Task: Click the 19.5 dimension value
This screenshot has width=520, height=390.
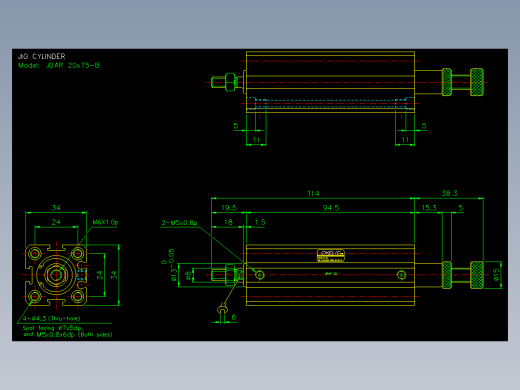Action: point(229,208)
